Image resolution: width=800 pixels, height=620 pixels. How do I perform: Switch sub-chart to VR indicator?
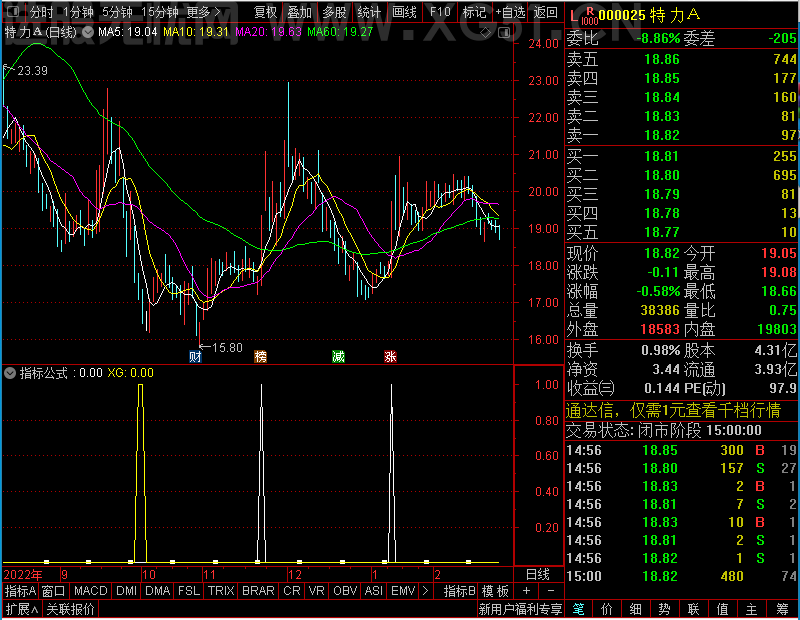coord(317,591)
